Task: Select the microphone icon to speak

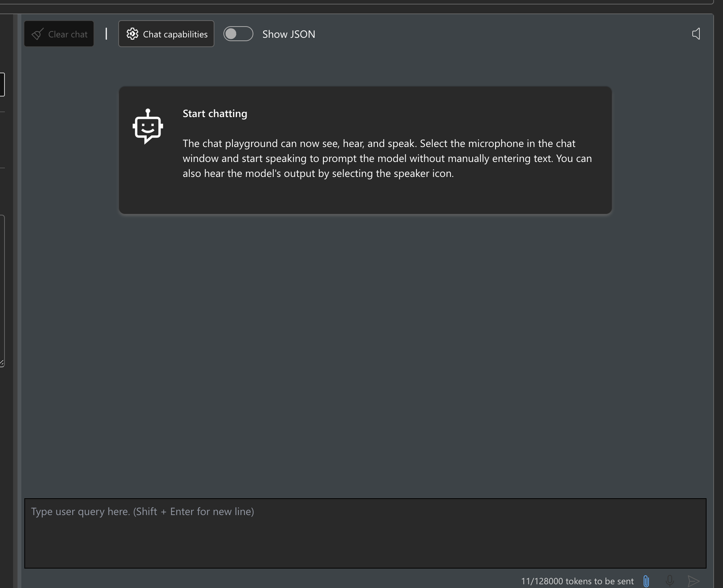Action: (x=670, y=581)
